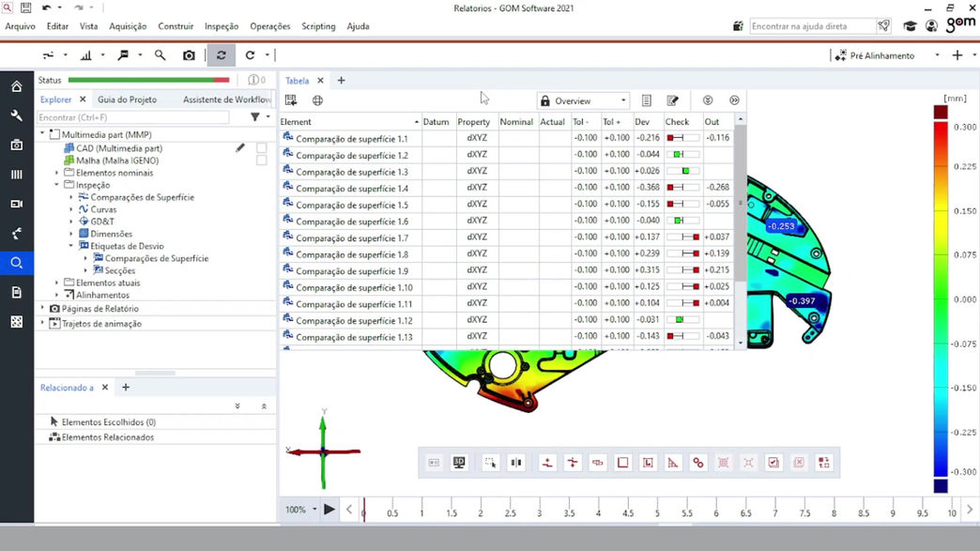Click the Status progress bar

click(x=148, y=80)
